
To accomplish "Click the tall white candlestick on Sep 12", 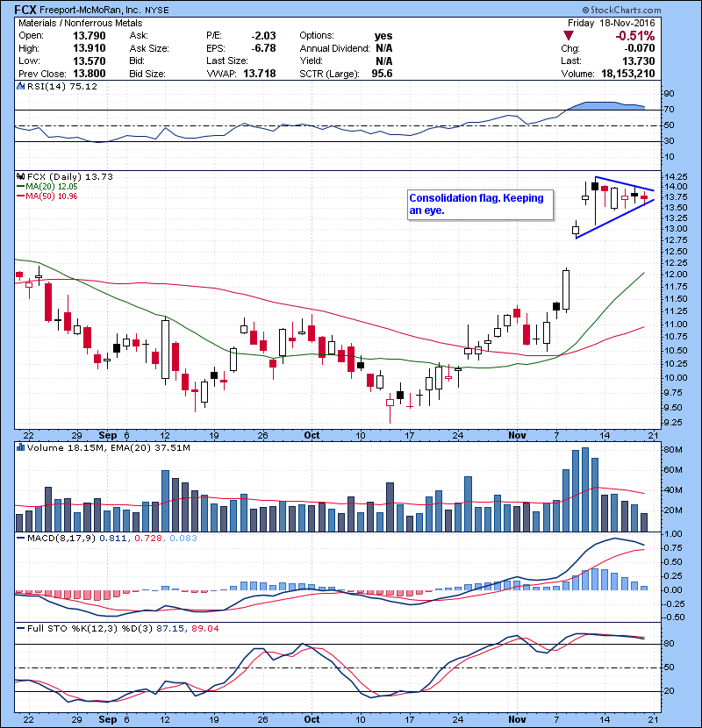I will click(165, 349).
